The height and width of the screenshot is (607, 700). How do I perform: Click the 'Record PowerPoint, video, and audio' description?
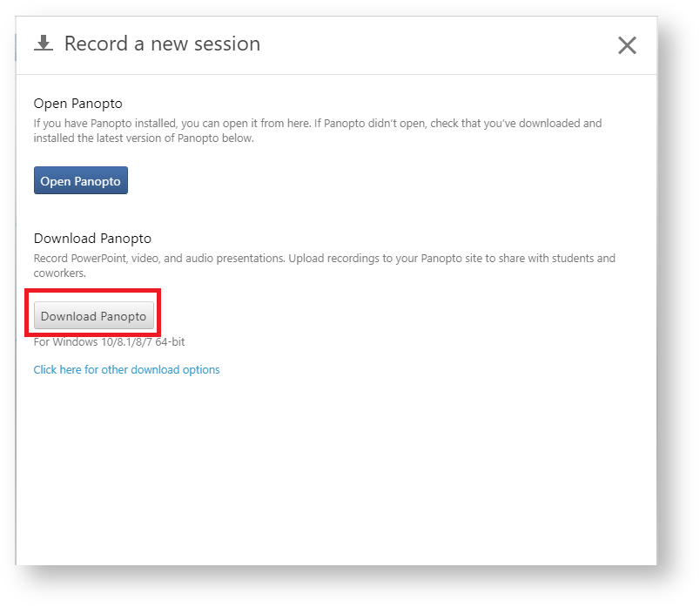[325, 266]
